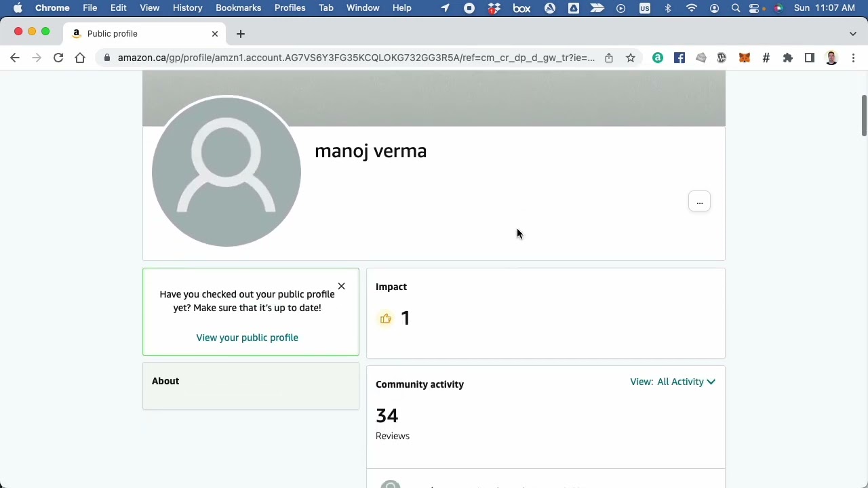Open the Wi-Fi status menu

(692, 7)
